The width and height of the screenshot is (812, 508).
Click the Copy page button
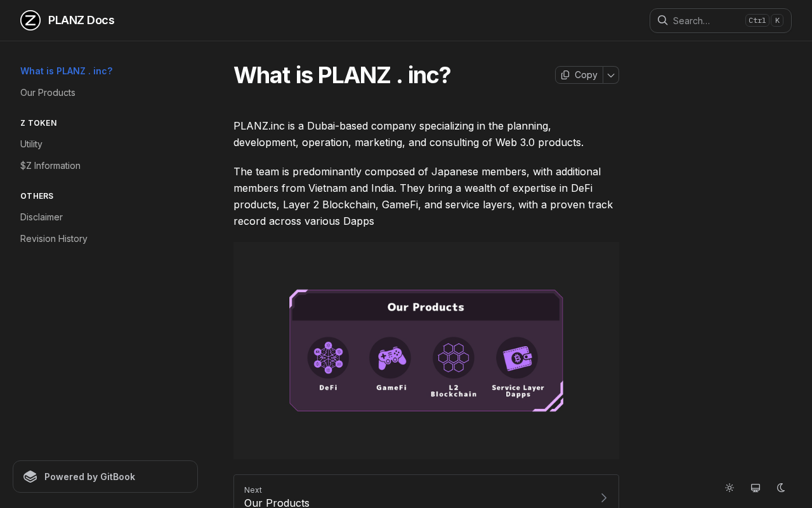coord(579,75)
